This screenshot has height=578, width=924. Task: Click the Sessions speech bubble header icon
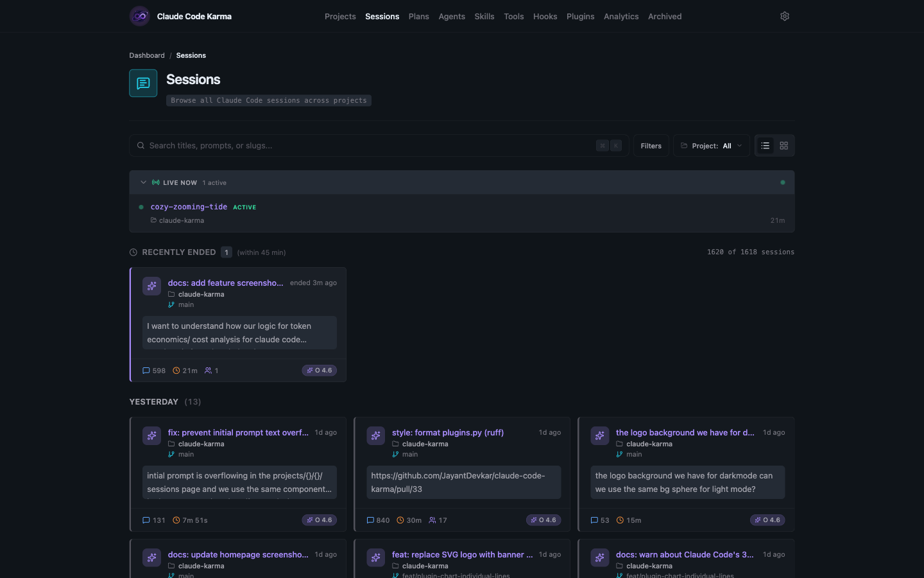(x=142, y=83)
